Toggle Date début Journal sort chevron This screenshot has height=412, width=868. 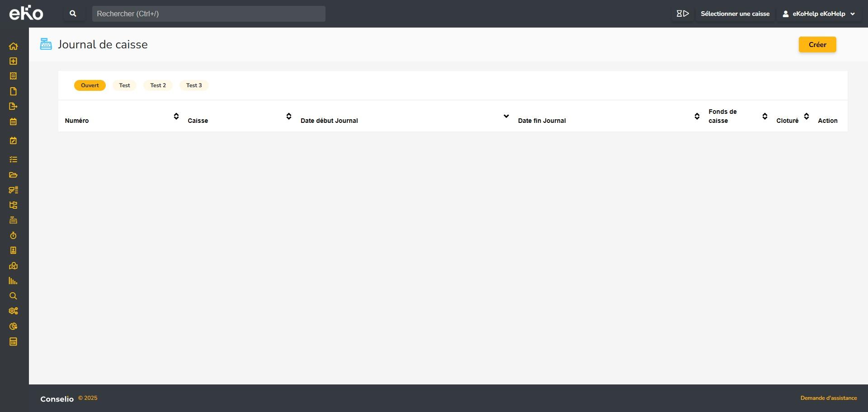pyautogui.click(x=506, y=117)
